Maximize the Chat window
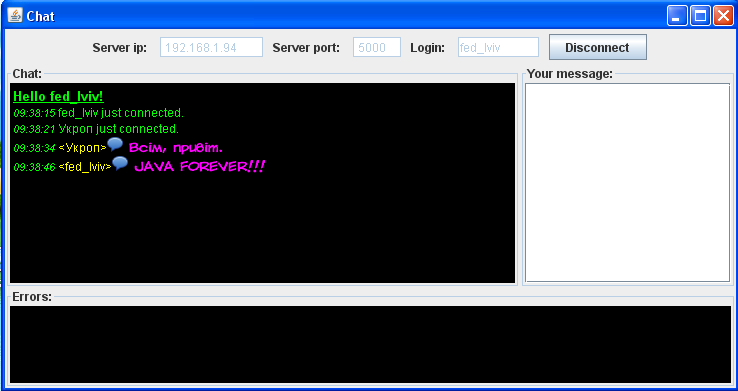738x391 pixels. (x=700, y=16)
